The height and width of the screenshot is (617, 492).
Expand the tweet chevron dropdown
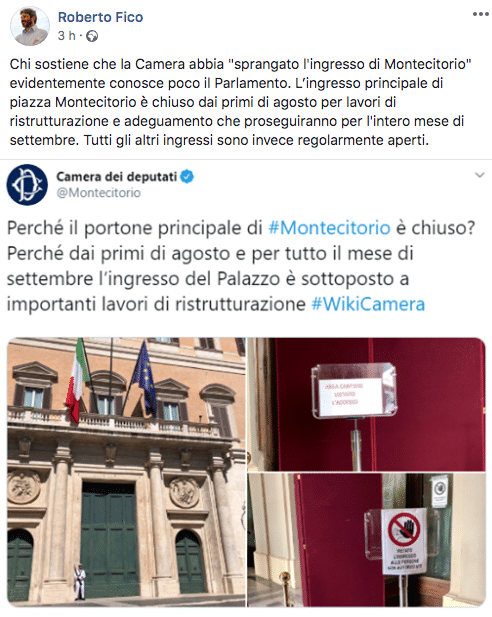479,175
